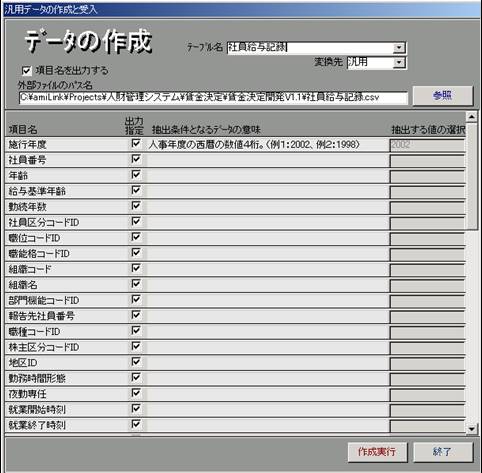Viewport: 482px width, 473px height.
Task: Click the 施行年度 extraction value field showing 2002
Action: [x=427, y=145]
